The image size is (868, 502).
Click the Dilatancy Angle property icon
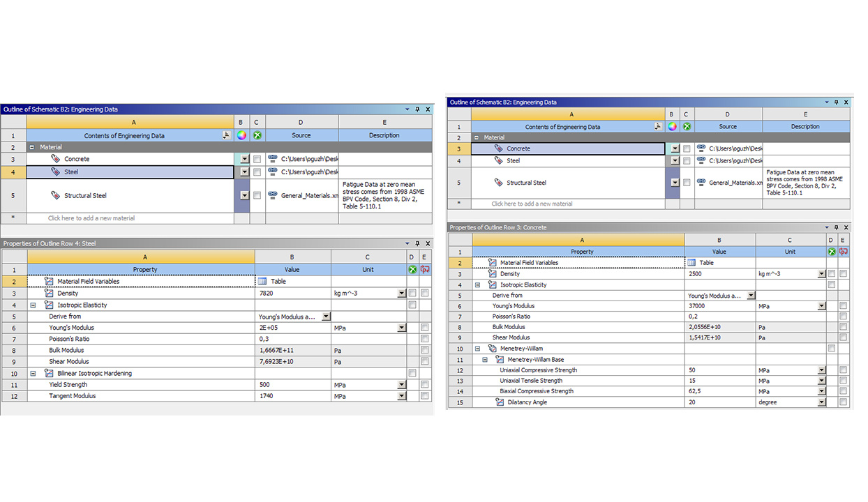click(x=500, y=402)
